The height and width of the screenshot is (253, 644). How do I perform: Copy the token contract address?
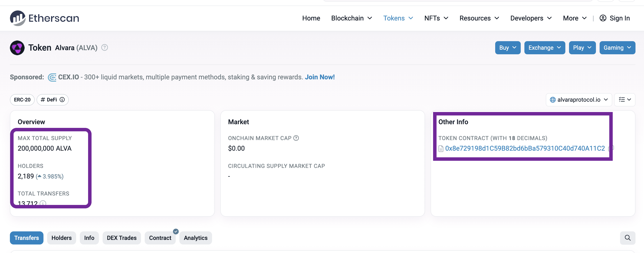click(x=612, y=149)
